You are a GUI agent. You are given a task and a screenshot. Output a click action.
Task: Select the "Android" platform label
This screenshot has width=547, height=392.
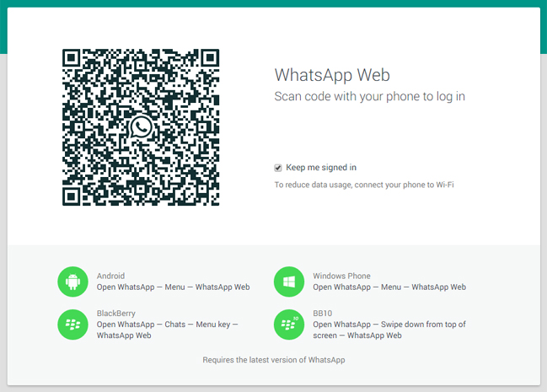tap(110, 276)
